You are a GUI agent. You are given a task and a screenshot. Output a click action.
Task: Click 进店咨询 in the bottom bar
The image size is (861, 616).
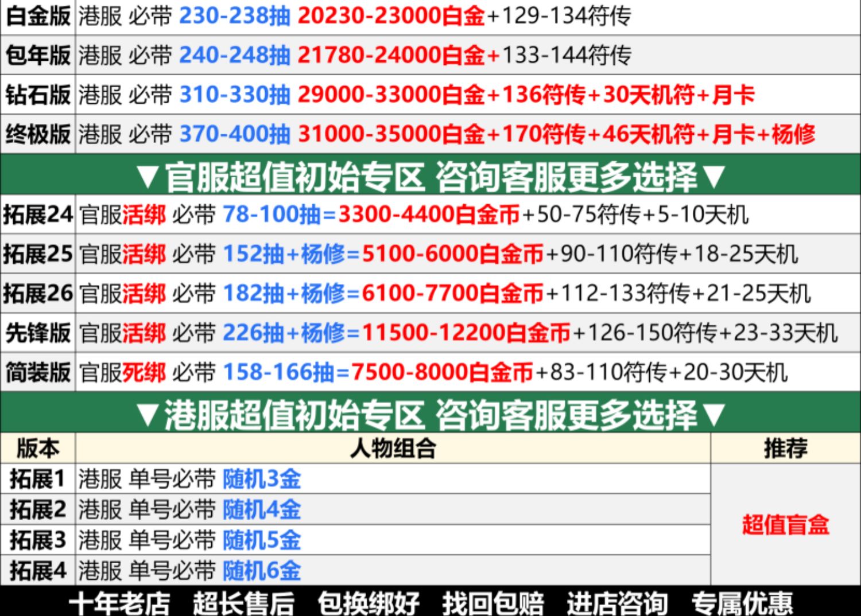click(617, 603)
